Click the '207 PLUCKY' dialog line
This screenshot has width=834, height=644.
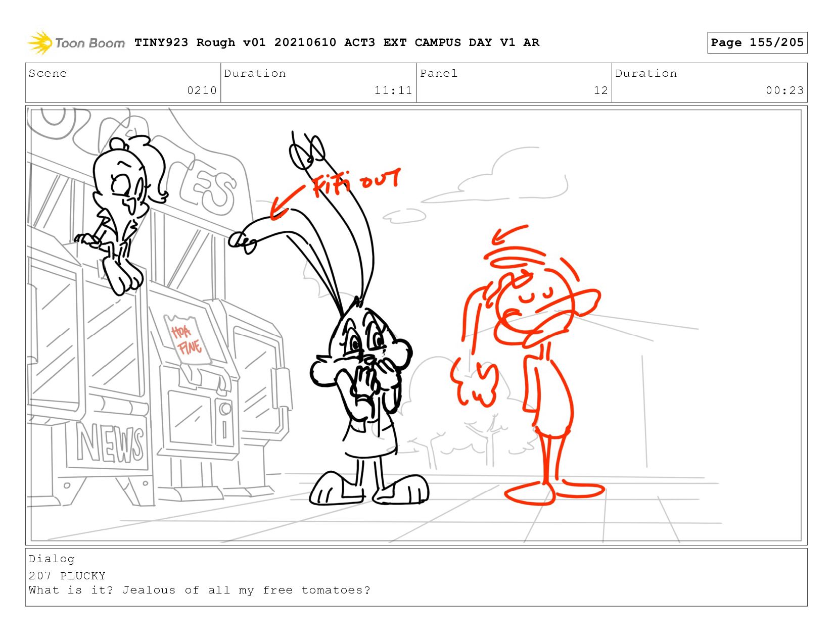tap(67, 576)
